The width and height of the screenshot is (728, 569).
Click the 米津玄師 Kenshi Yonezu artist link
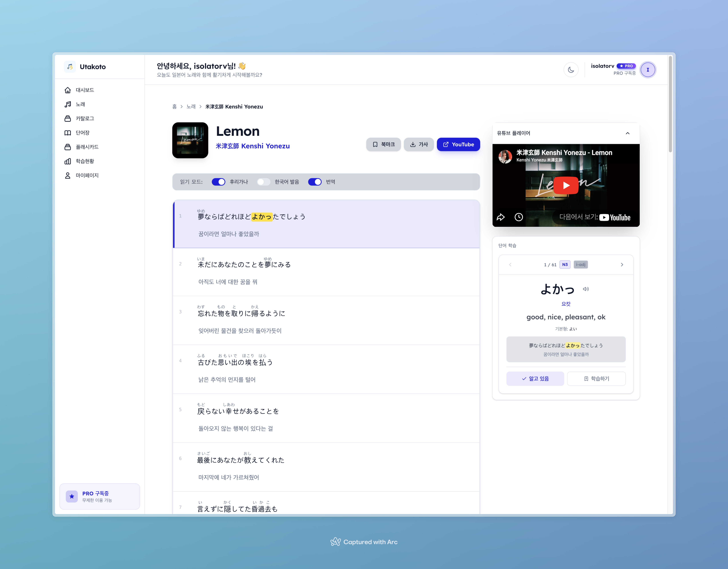coord(253,146)
